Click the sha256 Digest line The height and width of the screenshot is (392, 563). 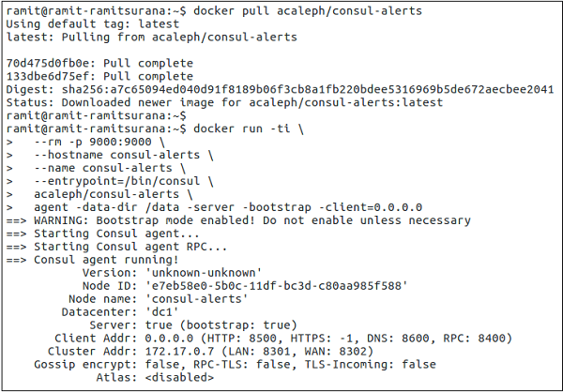[280, 89]
